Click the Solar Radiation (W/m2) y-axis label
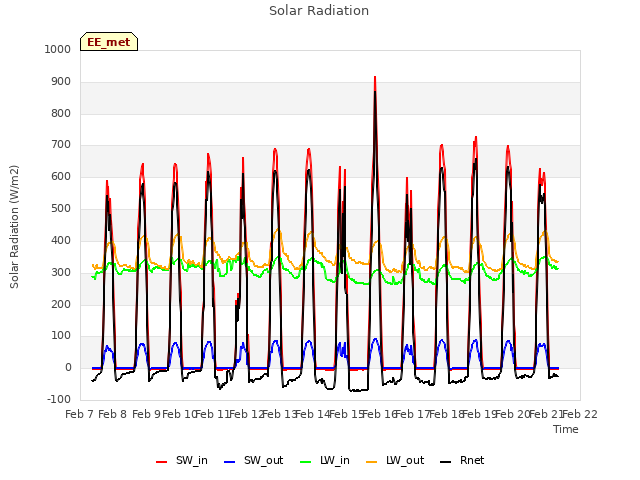 [x=14, y=227]
